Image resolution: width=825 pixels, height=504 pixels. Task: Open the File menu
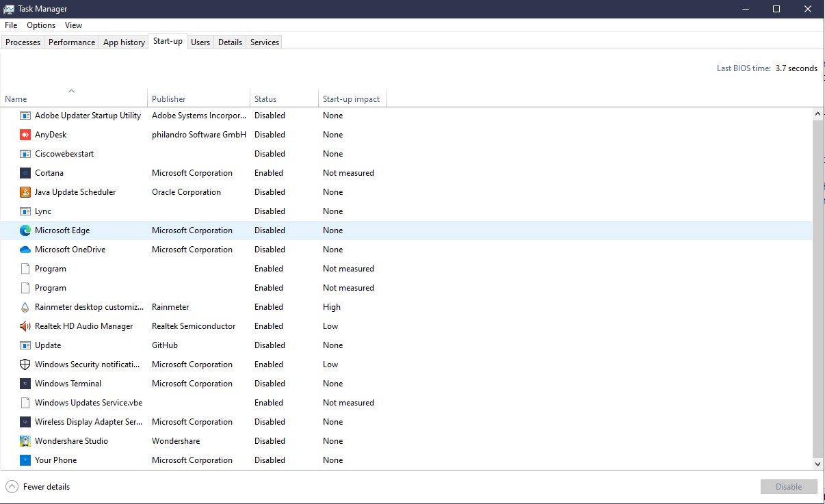[x=11, y=25]
